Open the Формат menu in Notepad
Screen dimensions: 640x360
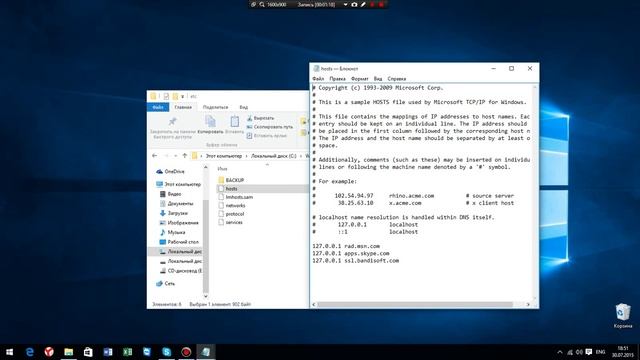pyautogui.click(x=360, y=78)
